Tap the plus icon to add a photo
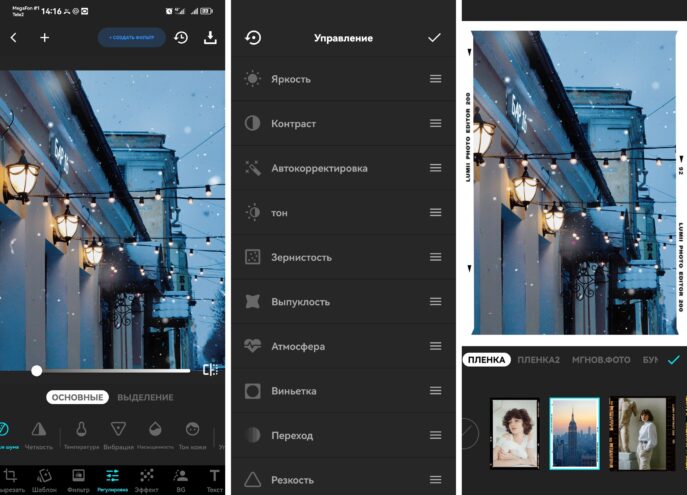687x495 pixels. (44, 38)
